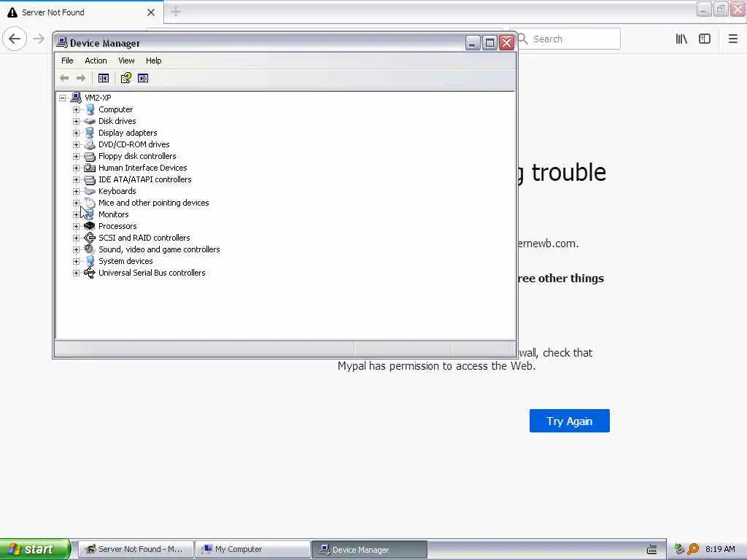Select the Human Interface Devices icon
Screen dimensions: 747x560
90,168
